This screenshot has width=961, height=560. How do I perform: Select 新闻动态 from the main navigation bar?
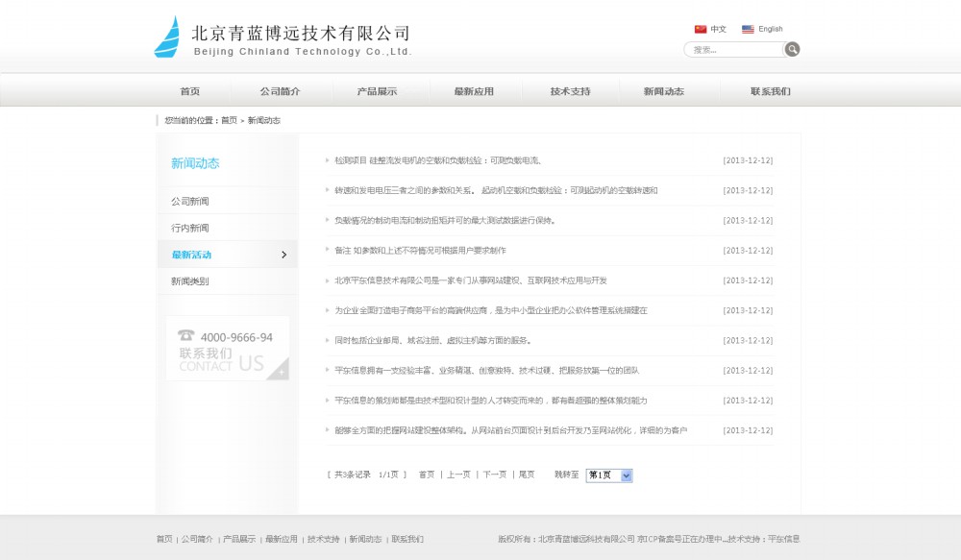[665, 90]
